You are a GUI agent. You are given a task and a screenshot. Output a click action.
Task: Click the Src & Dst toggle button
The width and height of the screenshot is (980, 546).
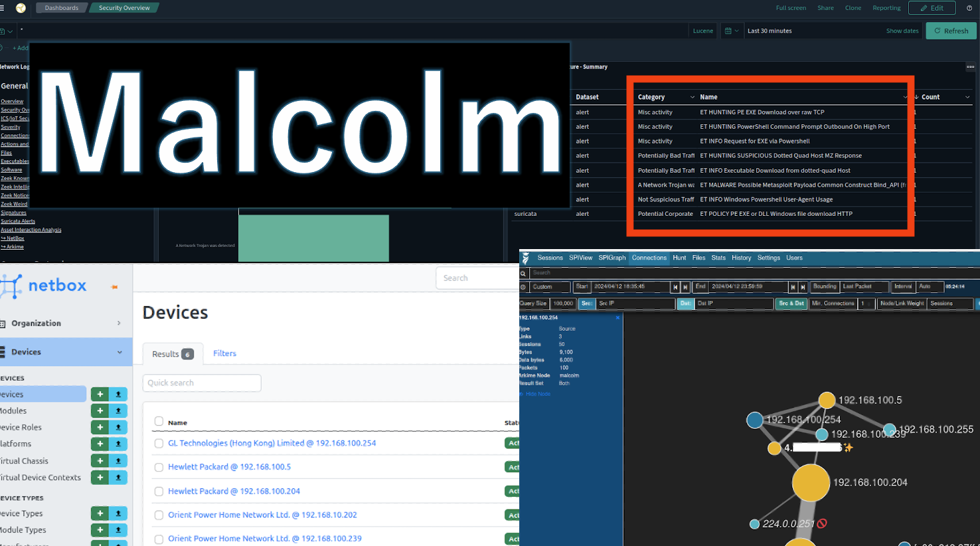click(791, 304)
